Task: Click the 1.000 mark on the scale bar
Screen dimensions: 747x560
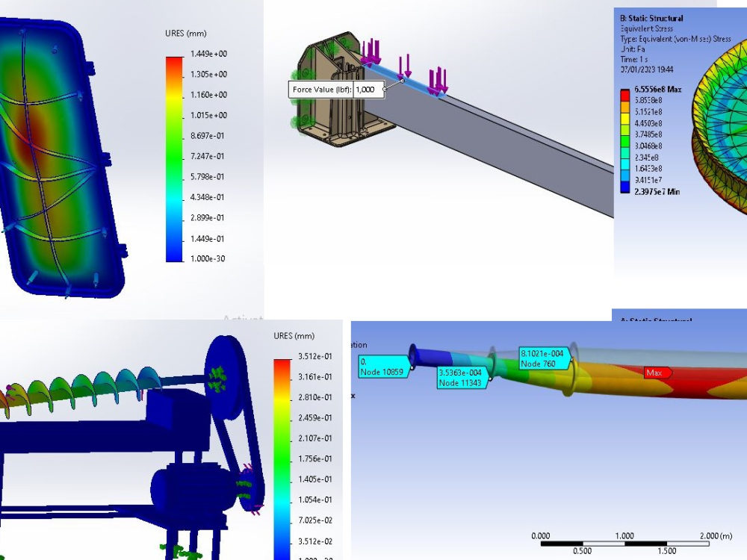Action: [624, 535]
